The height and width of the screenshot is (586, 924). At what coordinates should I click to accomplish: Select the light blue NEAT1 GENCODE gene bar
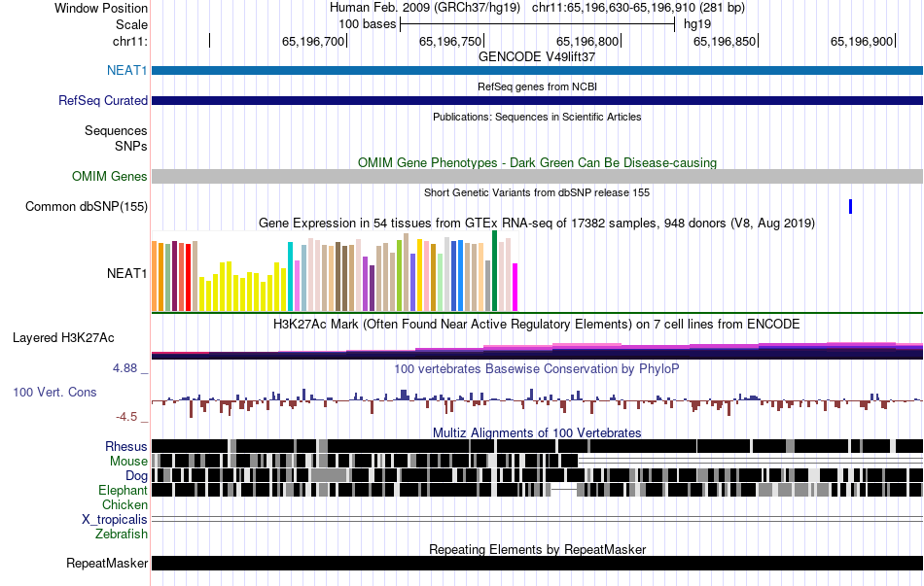coord(538,71)
